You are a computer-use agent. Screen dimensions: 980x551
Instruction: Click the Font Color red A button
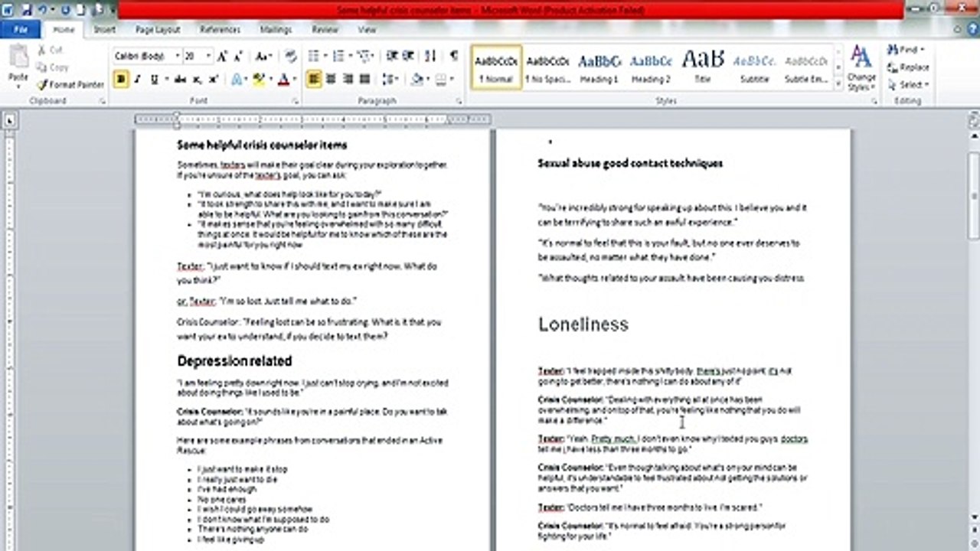285,79
